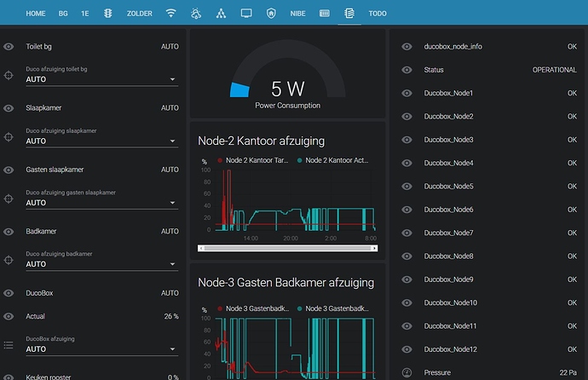Expand Duco afzuiging toilet bg dropdown

pyautogui.click(x=101, y=79)
